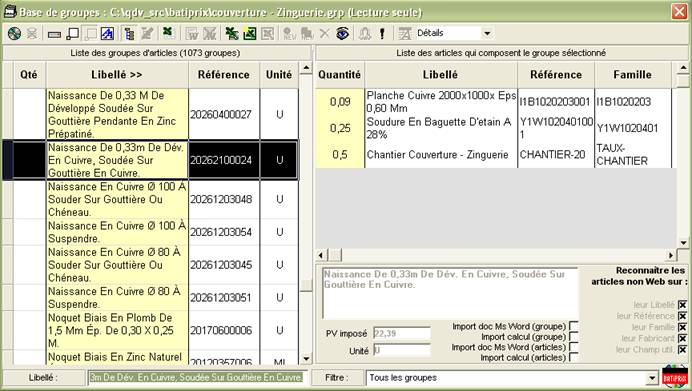Toggle the leur Référence checkbox
Image resolution: width=692 pixels, height=391 pixels.
tap(682, 316)
